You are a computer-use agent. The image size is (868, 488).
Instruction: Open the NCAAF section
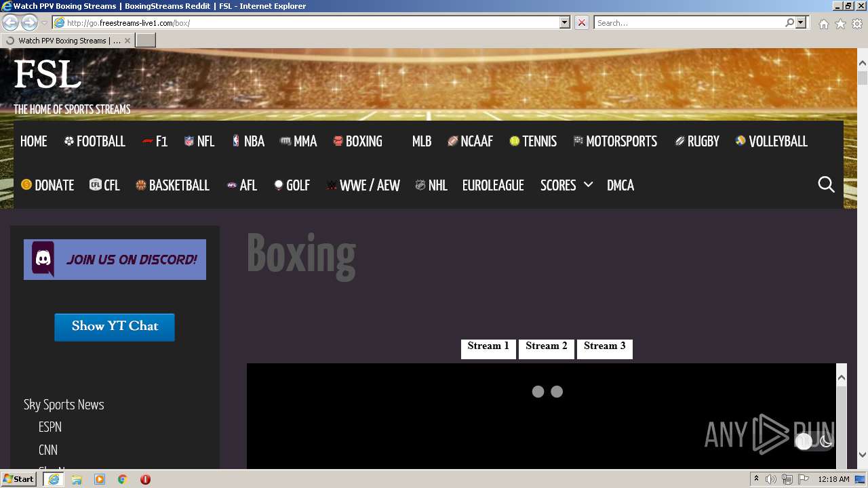pos(470,141)
